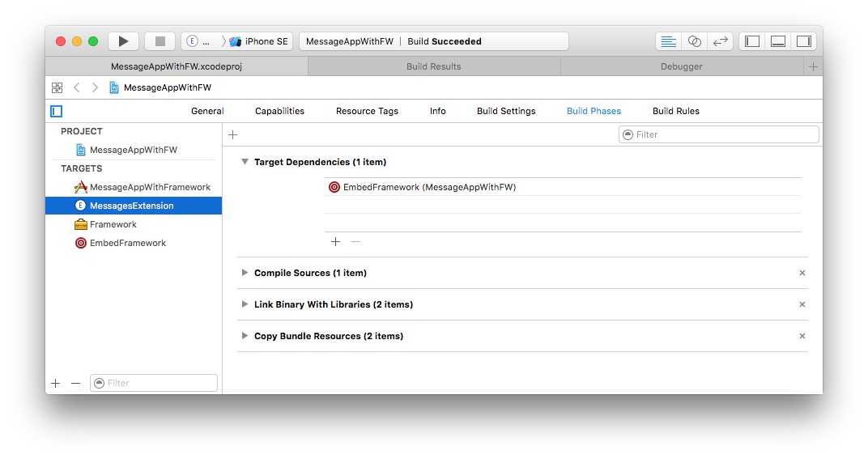This screenshot has height=459, width=868.
Task: Switch to the Standard editor view
Action: 668,41
